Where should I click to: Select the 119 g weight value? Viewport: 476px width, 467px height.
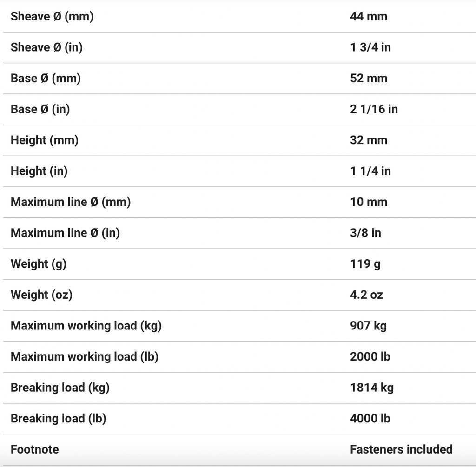tap(365, 264)
